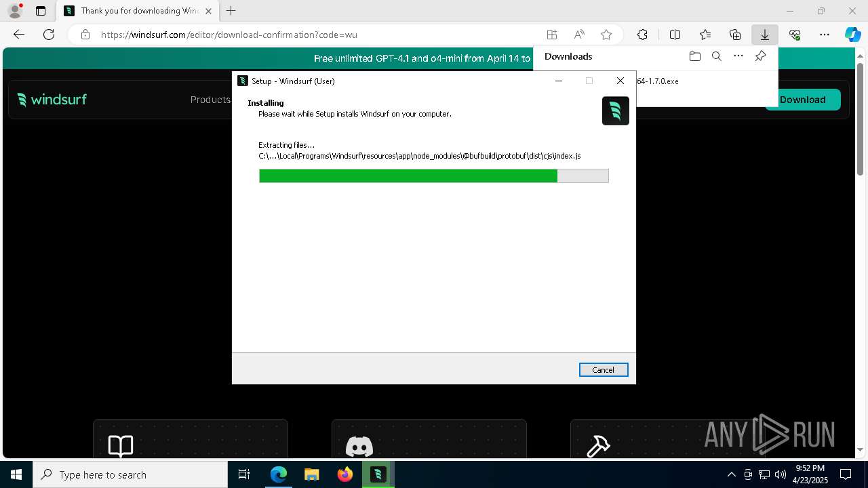Open More options in Downloads panel
Screen dimensions: 868x488
738,56
